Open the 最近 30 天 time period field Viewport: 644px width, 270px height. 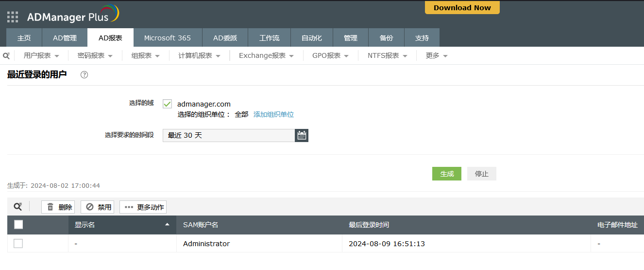[229, 135]
